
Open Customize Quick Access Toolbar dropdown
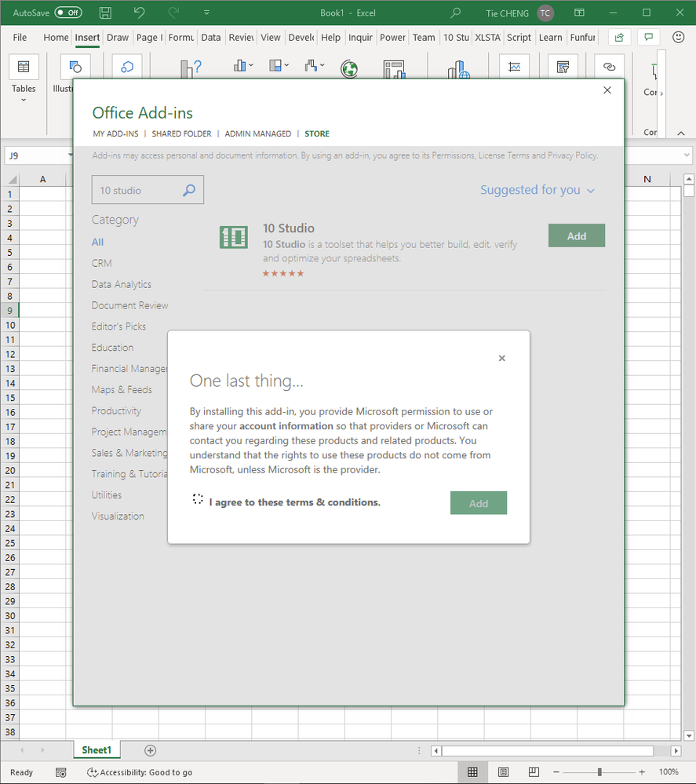206,13
